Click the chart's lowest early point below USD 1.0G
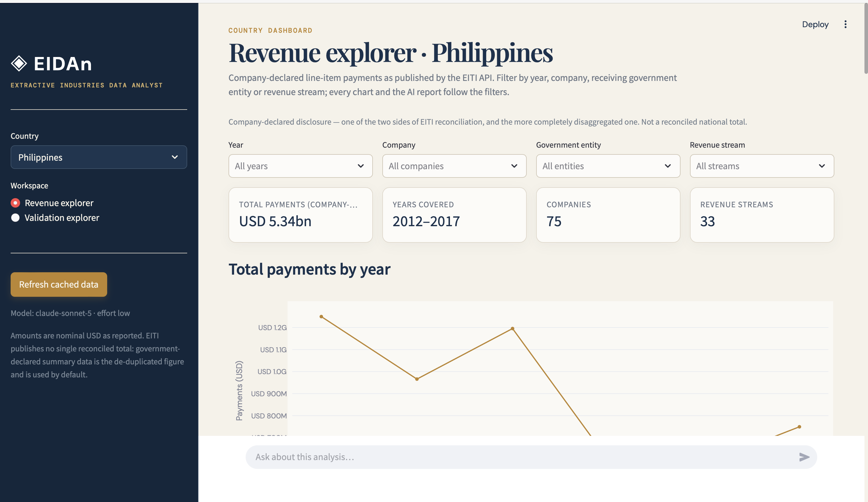868x502 pixels. tap(417, 379)
